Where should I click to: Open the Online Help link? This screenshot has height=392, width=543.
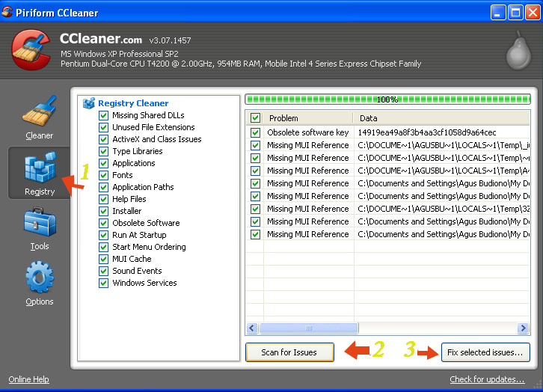[28, 379]
